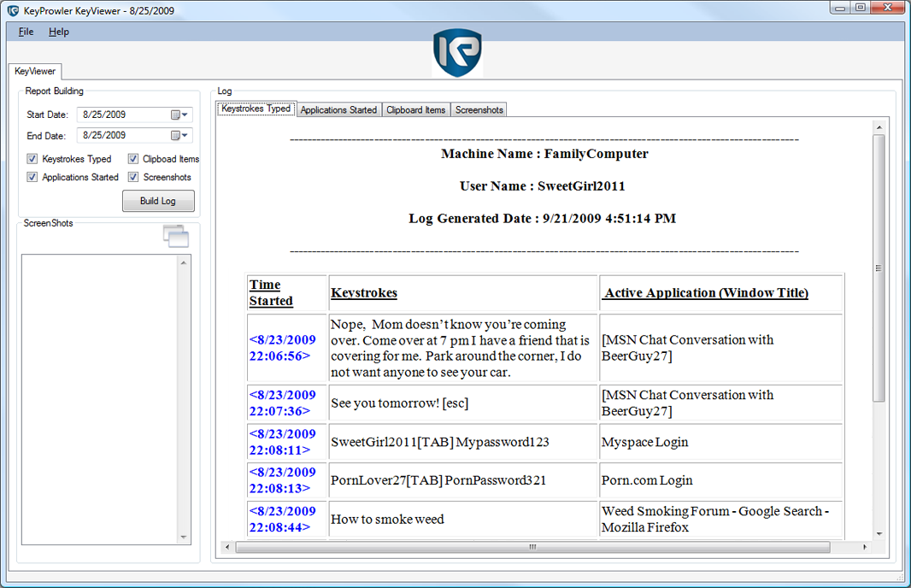Click the log vertical scrollbar thumb
This screenshot has height=588, width=911.
[879, 268]
